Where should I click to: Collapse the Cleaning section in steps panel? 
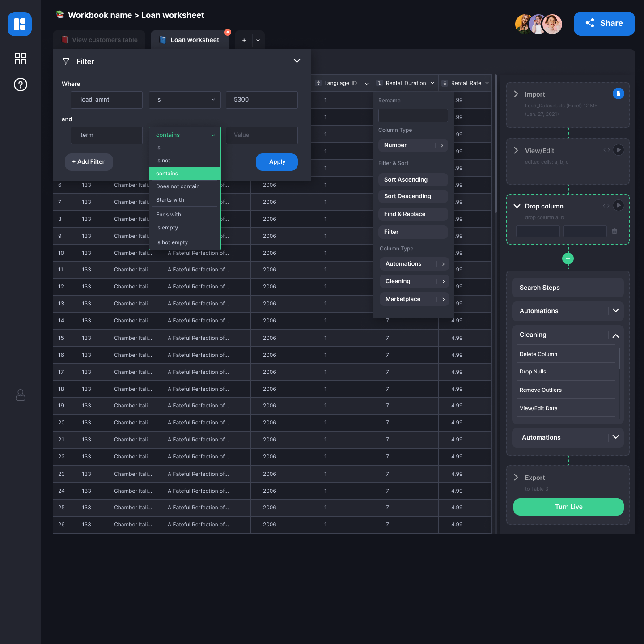click(x=615, y=335)
